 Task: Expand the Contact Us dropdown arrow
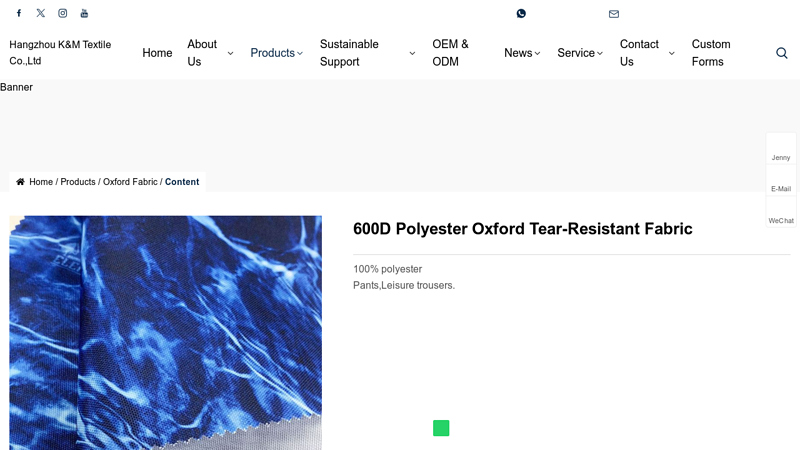tap(671, 53)
